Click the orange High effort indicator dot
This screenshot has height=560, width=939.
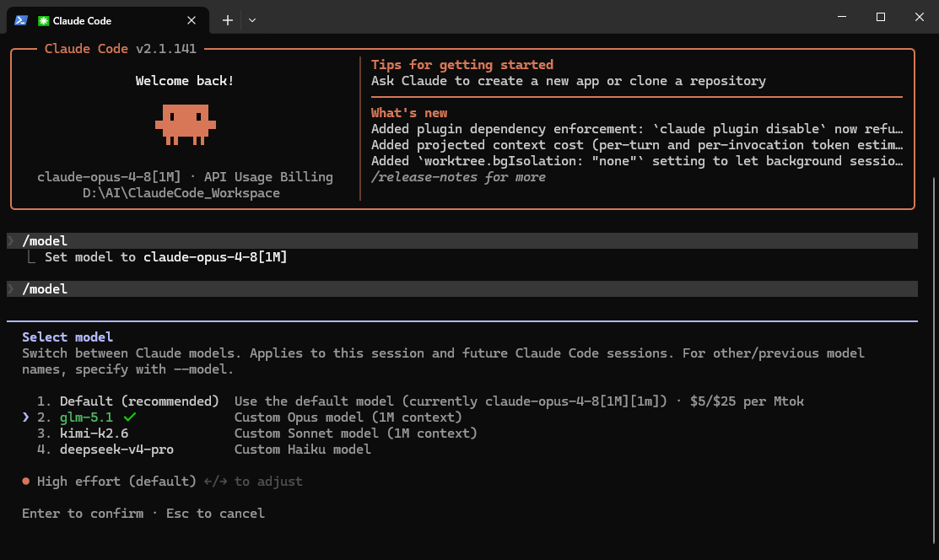coord(26,481)
